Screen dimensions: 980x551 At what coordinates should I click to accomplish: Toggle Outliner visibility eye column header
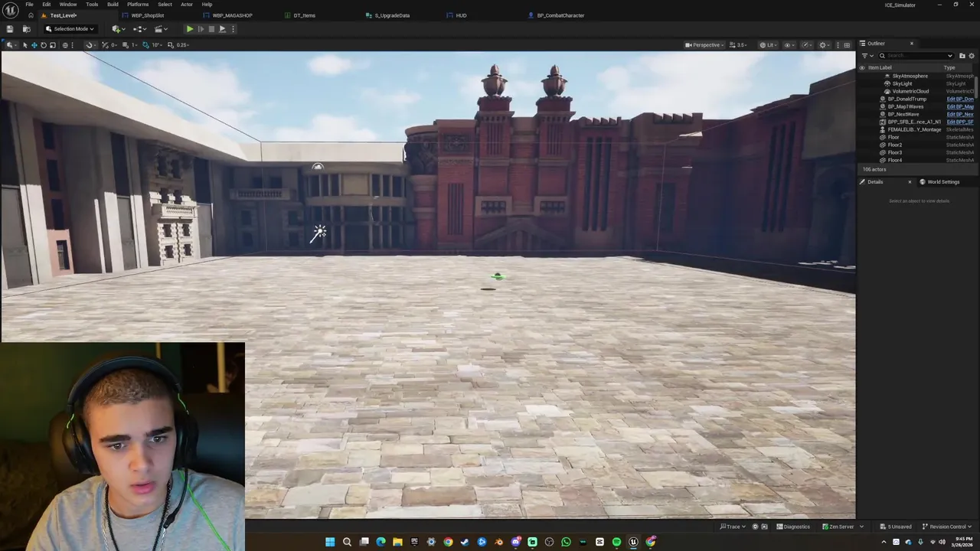pyautogui.click(x=862, y=68)
